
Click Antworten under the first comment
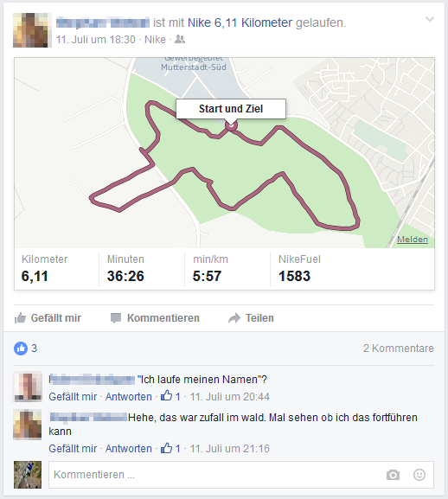(x=129, y=397)
